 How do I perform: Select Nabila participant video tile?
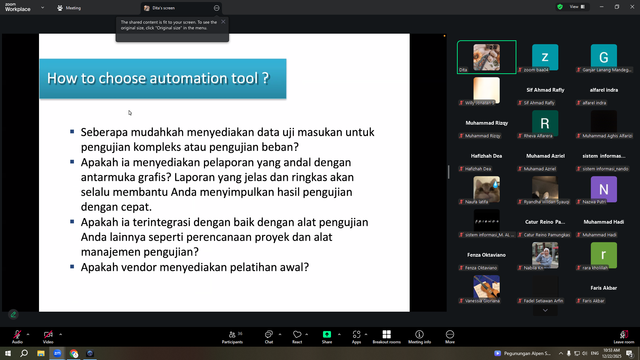tap(545, 255)
